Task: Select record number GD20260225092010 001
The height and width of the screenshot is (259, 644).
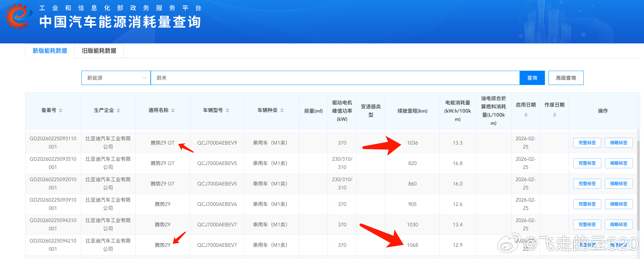Action: click(x=53, y=184)
